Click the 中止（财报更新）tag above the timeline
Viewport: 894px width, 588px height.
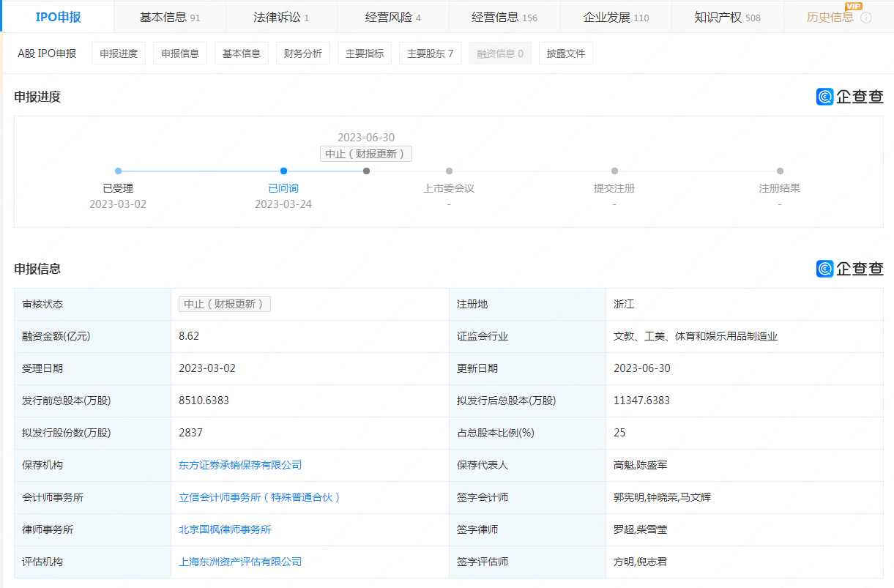(366, 154)
